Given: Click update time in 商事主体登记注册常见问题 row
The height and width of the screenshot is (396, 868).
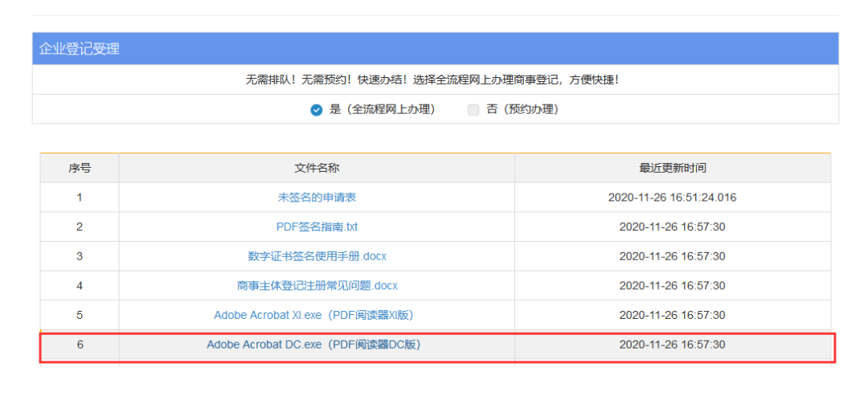Looking at the screenshot, I should pos(673,286).
